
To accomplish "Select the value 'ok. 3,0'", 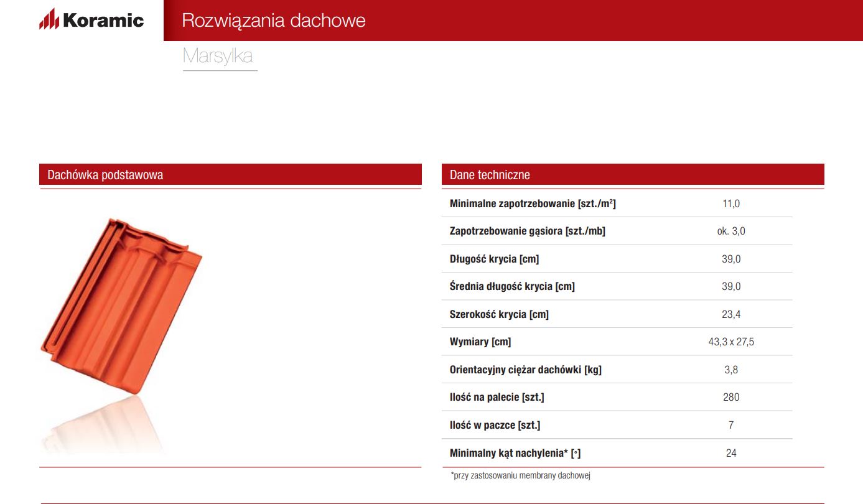I will (x=731, y=231).
